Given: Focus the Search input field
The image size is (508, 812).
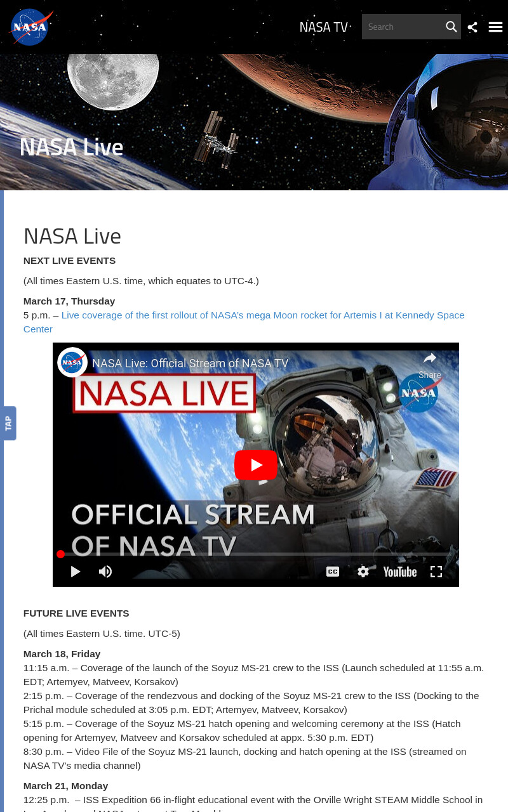Looking at the screenshot, I should click(403, 27).
